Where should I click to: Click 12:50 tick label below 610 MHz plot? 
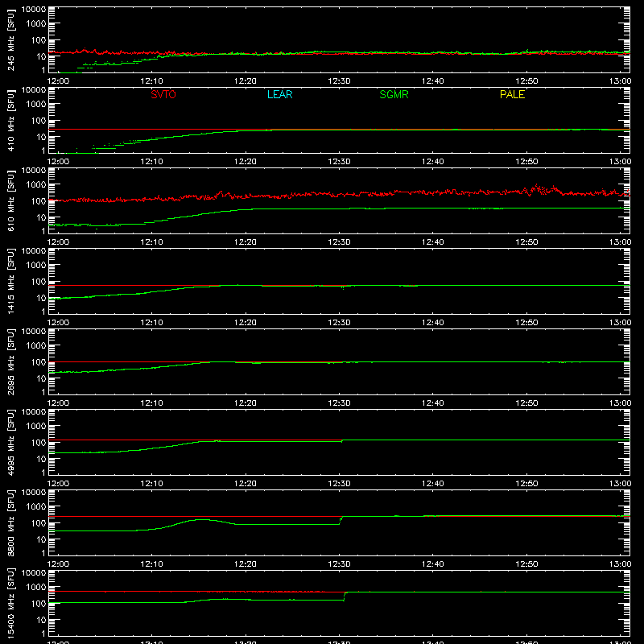tap(526, 242)
